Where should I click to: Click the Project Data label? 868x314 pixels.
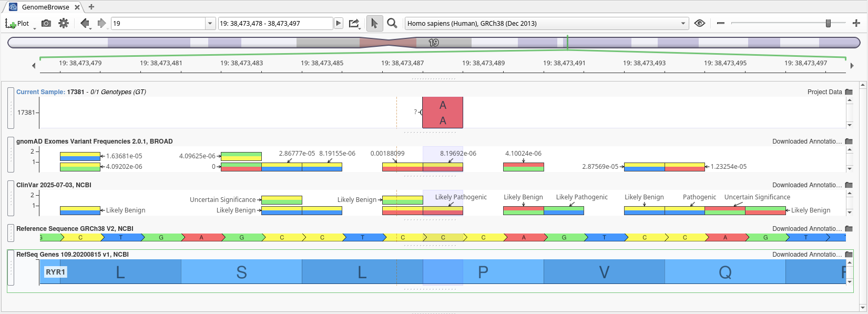824,92
